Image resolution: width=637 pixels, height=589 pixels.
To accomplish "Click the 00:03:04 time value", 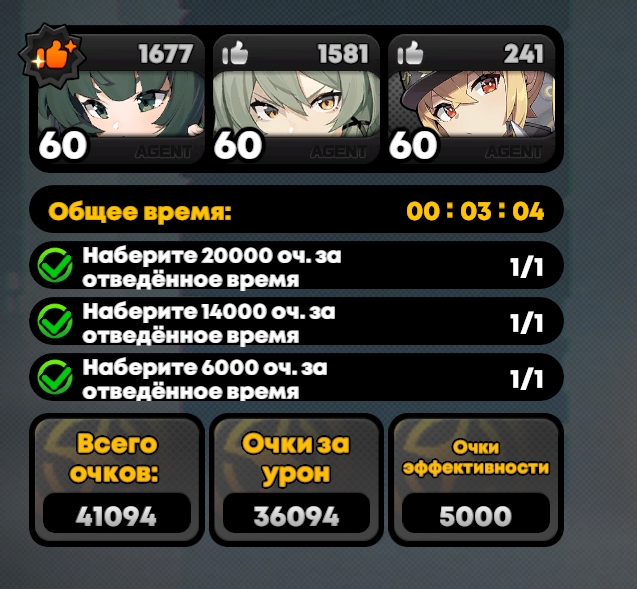I will (x=475, y=211).
